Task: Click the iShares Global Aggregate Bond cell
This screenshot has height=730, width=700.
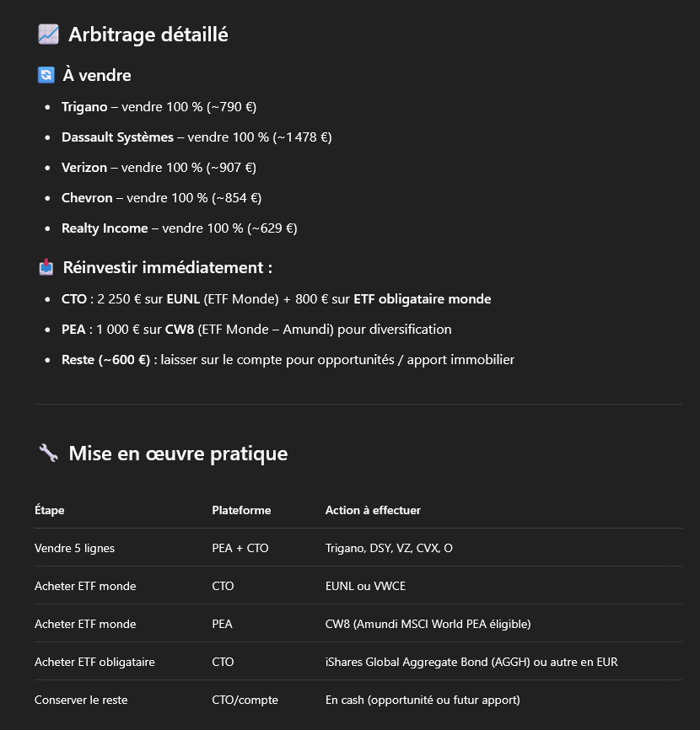Action: 471,662
